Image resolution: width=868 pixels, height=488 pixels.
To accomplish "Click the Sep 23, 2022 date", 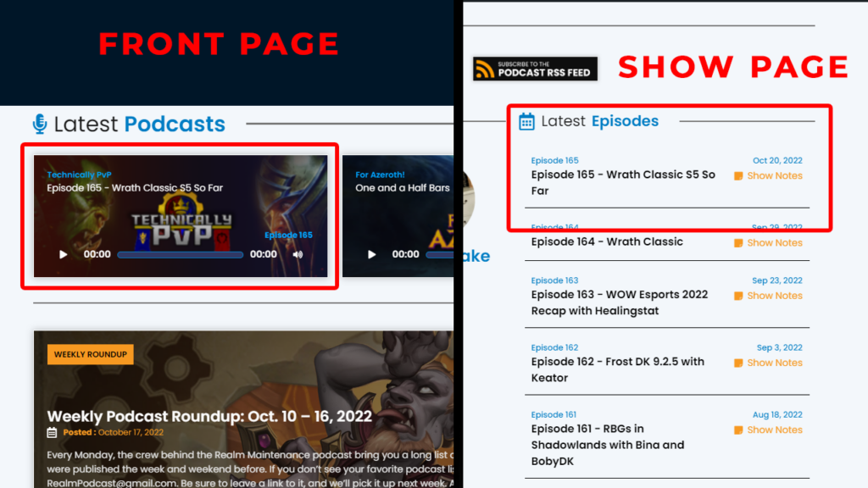I will click(x=777, y=280).
